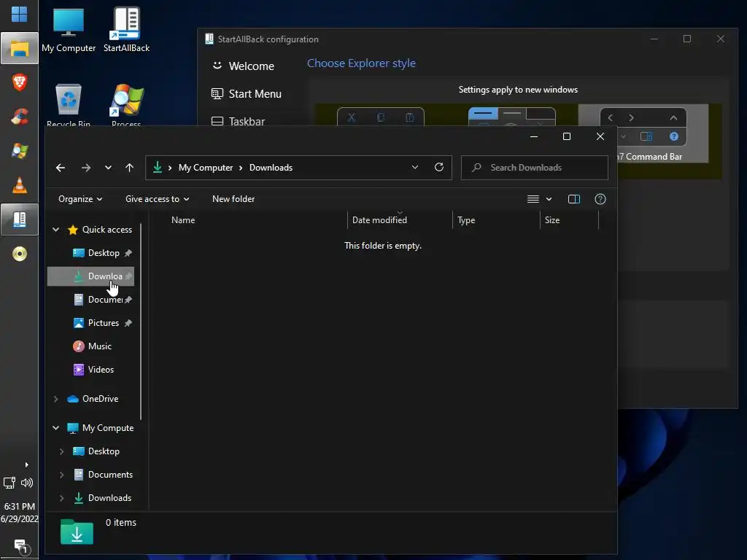Expand Downloads under My Computer
Viewport: 747px width, 560px height.
61,498
